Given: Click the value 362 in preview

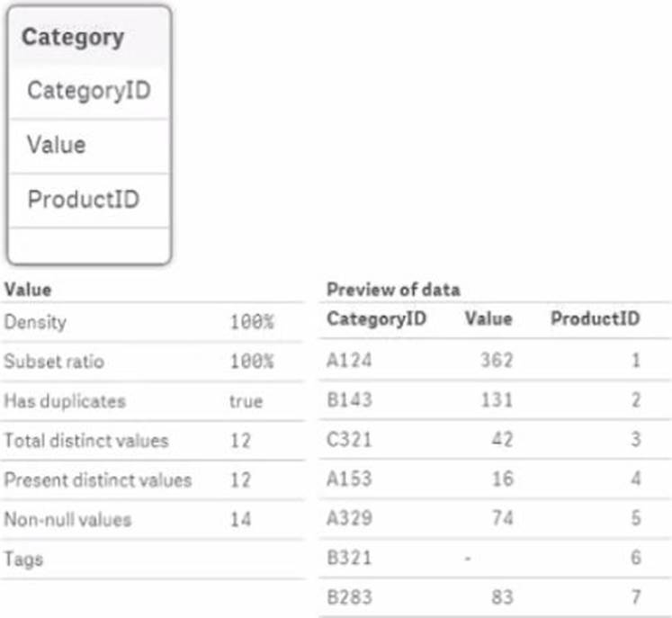Looking at the screenshot, I should [x=496, y=361].
